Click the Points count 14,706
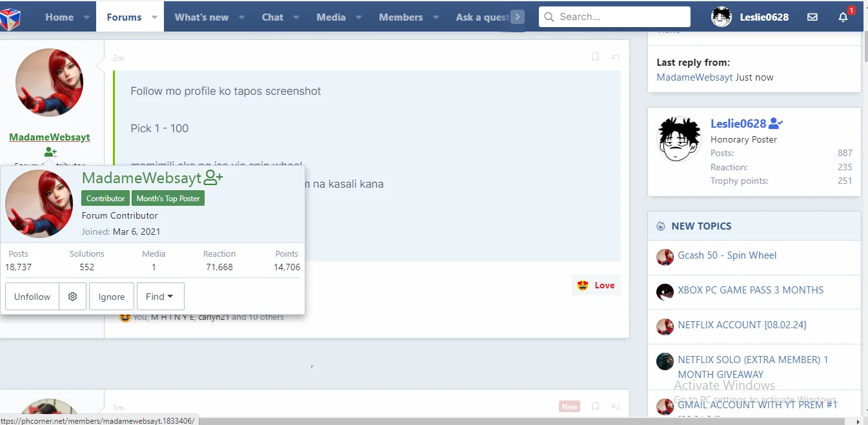This screenshot has height=425, width=868. point(287,267)
